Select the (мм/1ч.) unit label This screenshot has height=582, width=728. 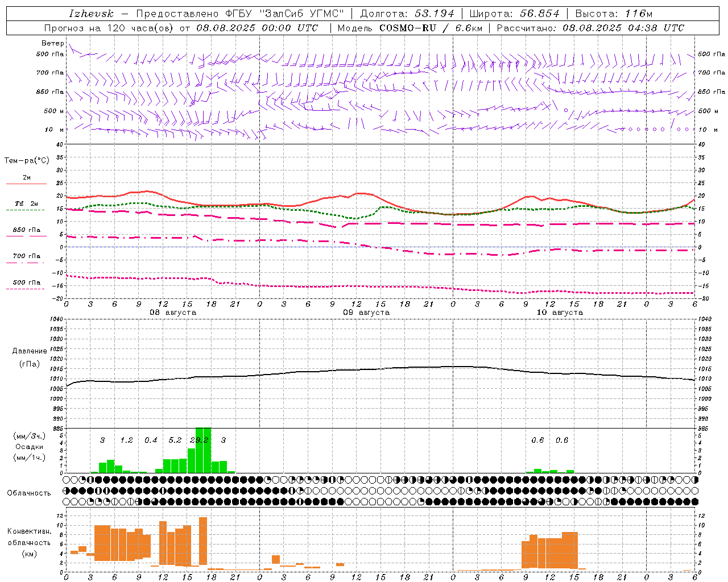click(x=30, y=458)
